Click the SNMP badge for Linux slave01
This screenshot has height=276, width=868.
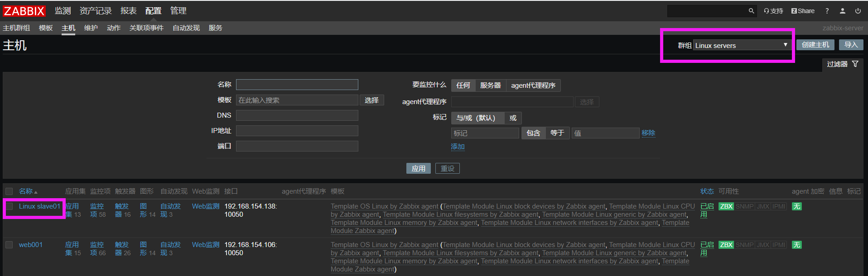[745, 206]
